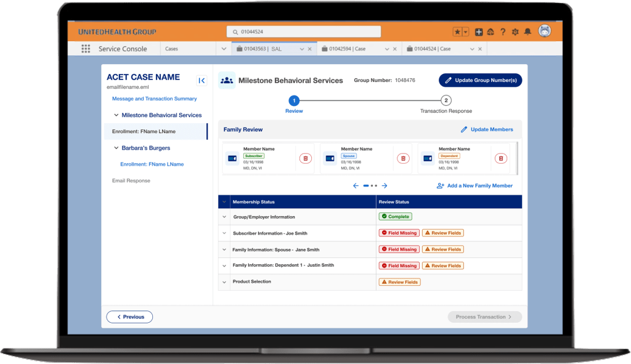
Task: Open the user avatar profile menu
Action: pos(544,31)
